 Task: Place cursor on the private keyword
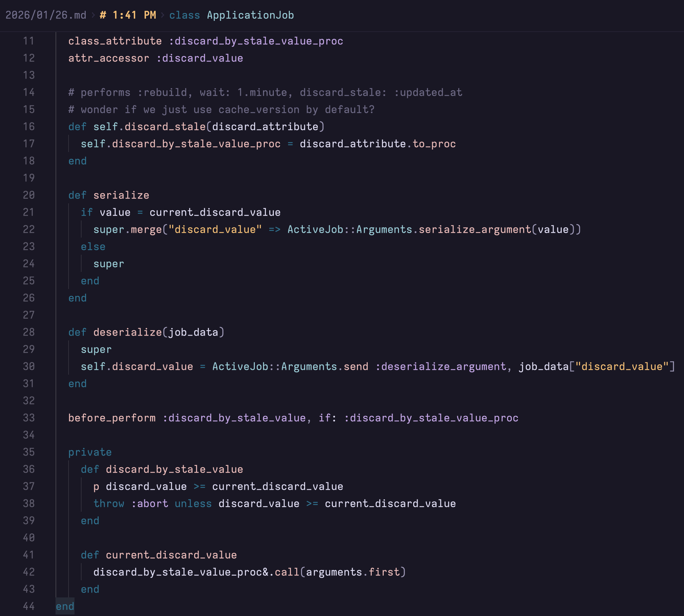click(90, 453)
